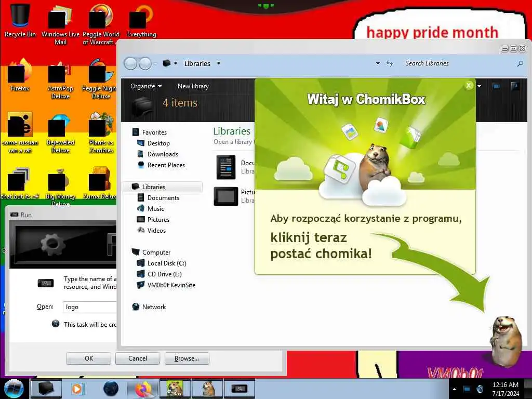The width and height of the screenshot is (532, 399).
Task: Open the Explorer taskbar button
Action: coord(46,389)
